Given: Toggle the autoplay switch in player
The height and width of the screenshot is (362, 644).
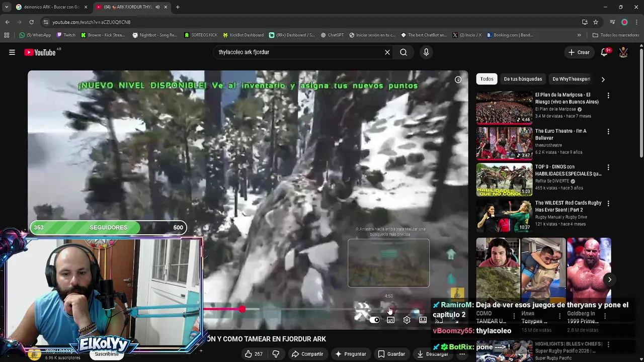Looking at the screenshot, I should pos(375,320).
